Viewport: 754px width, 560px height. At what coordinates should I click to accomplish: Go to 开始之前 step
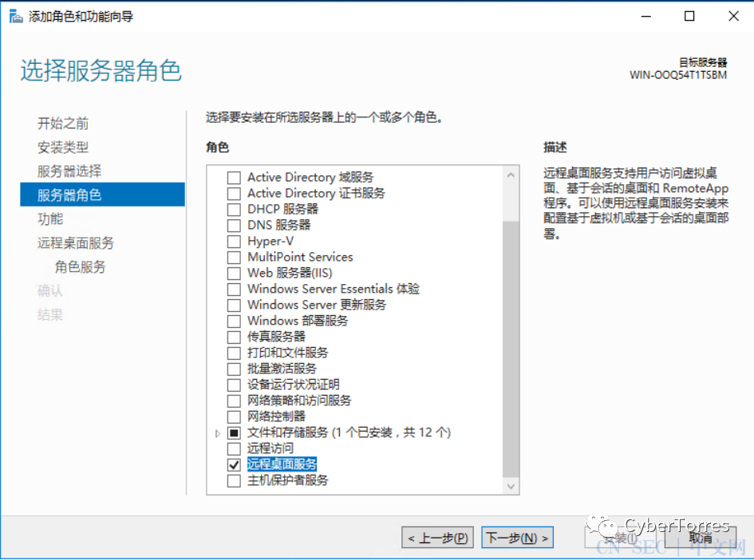63,124
